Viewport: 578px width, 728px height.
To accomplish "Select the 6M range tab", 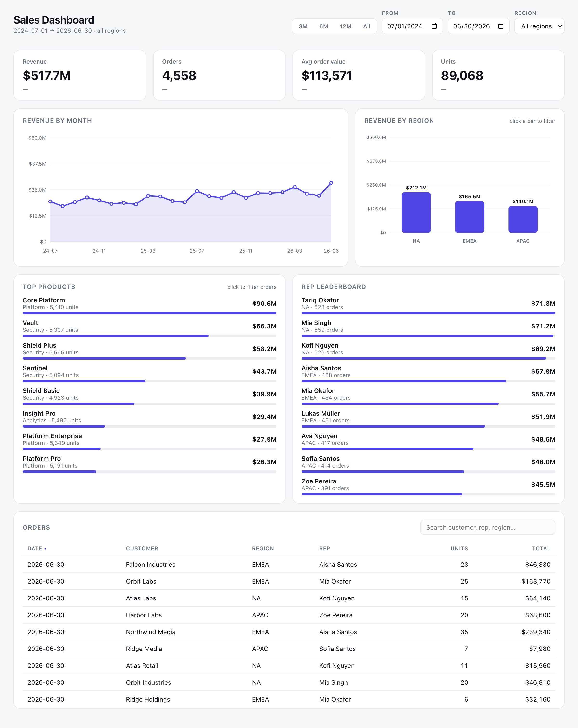I will pos(324,26).
